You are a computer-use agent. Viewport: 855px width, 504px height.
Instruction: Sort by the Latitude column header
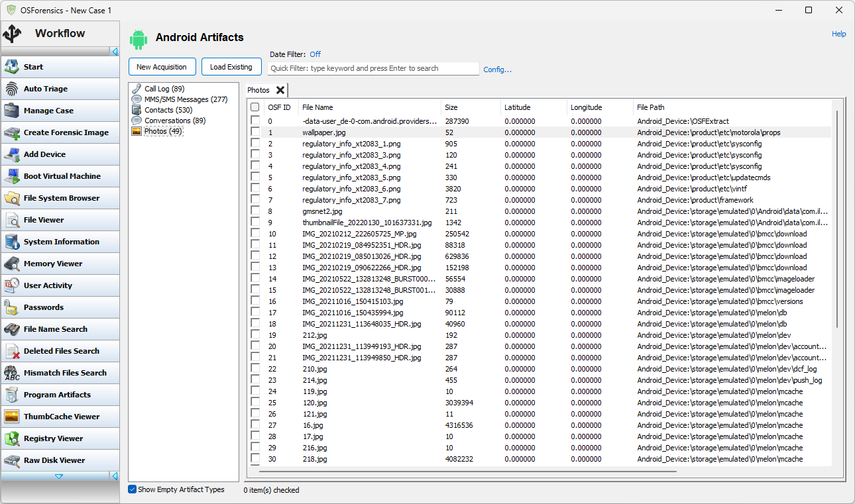pyautogui.click(x=534, y=107)
